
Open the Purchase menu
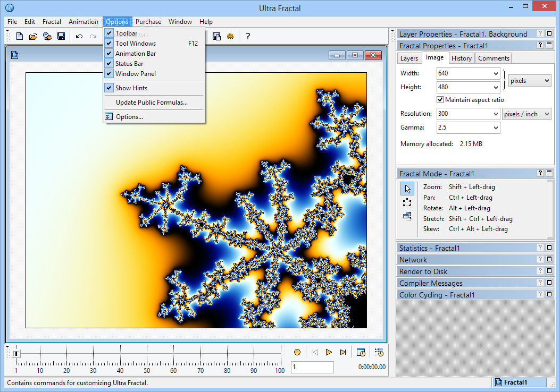click(148, 22)
